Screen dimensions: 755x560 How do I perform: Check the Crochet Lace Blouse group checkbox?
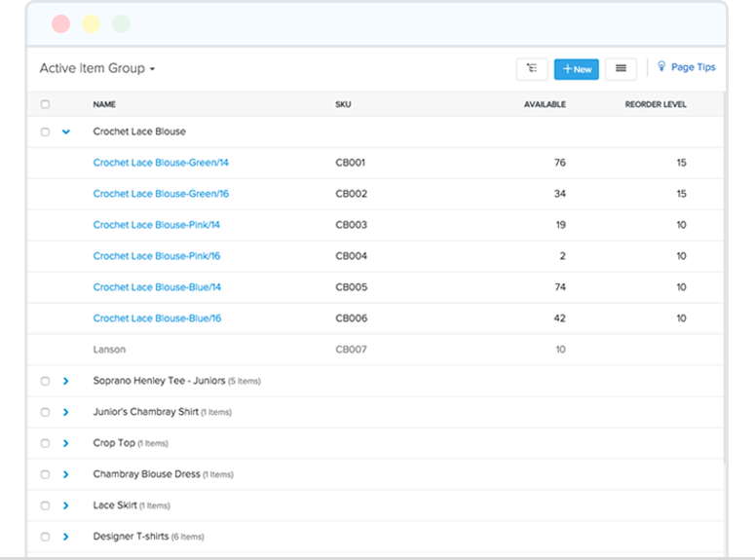coord(45,131)
